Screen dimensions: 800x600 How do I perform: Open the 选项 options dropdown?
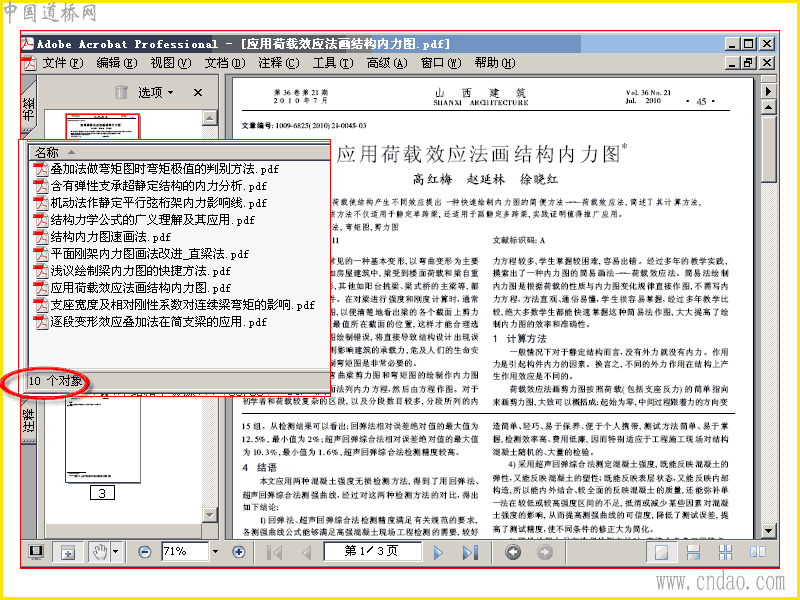[x=156, y=92]
